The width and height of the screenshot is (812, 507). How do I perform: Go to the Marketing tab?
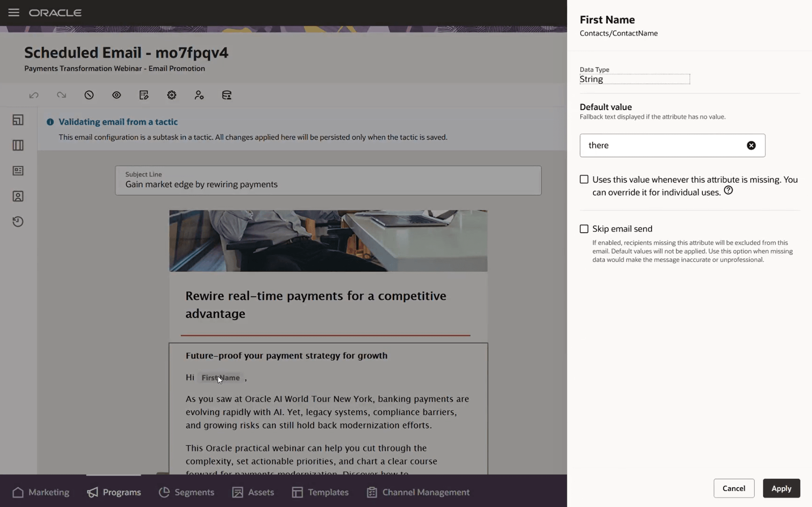tap(41, 492)
